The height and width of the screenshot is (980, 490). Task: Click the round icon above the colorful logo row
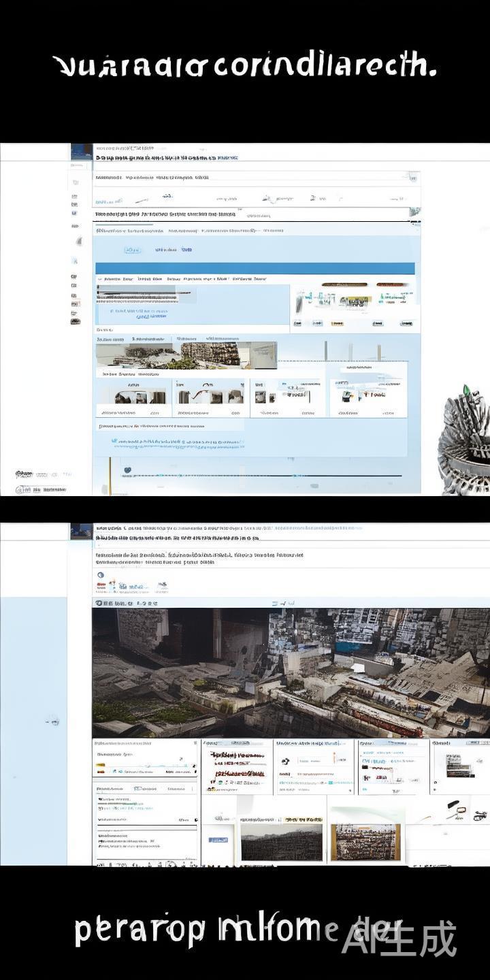101,575
